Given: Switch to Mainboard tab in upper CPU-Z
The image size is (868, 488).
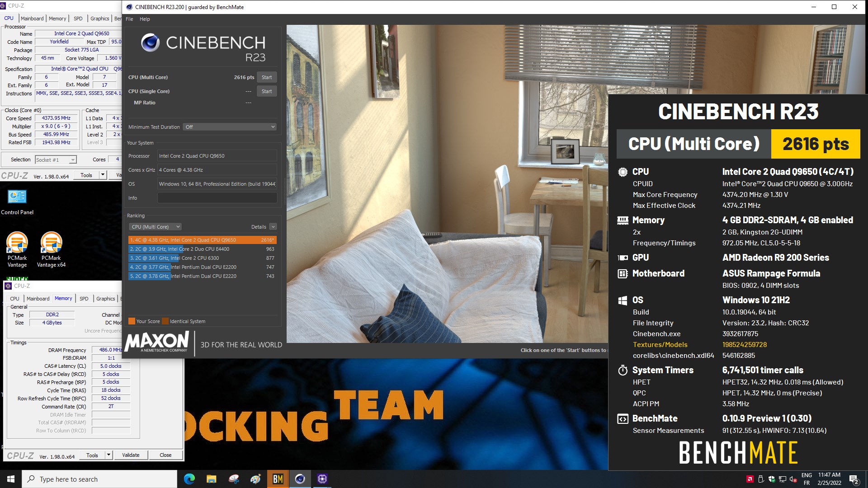Looking at the screenshot, I should point(32,19).
